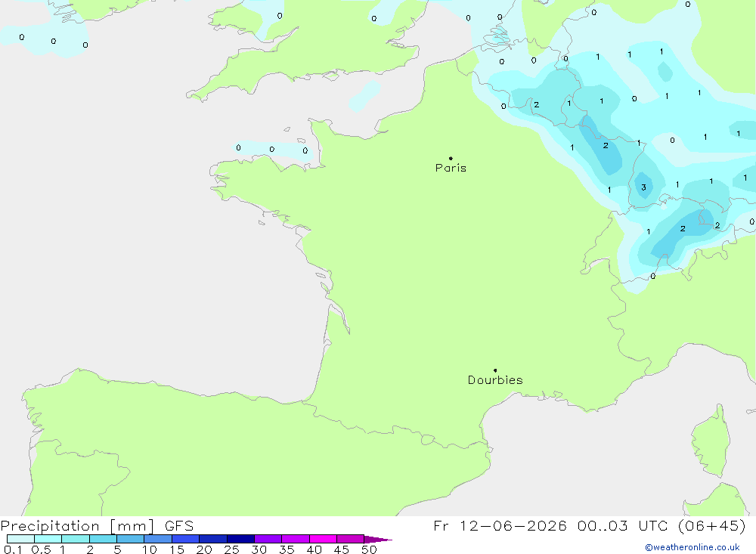Open the weatheronline.co.uk copyright link
756x554 pixels.
point(692,547)
